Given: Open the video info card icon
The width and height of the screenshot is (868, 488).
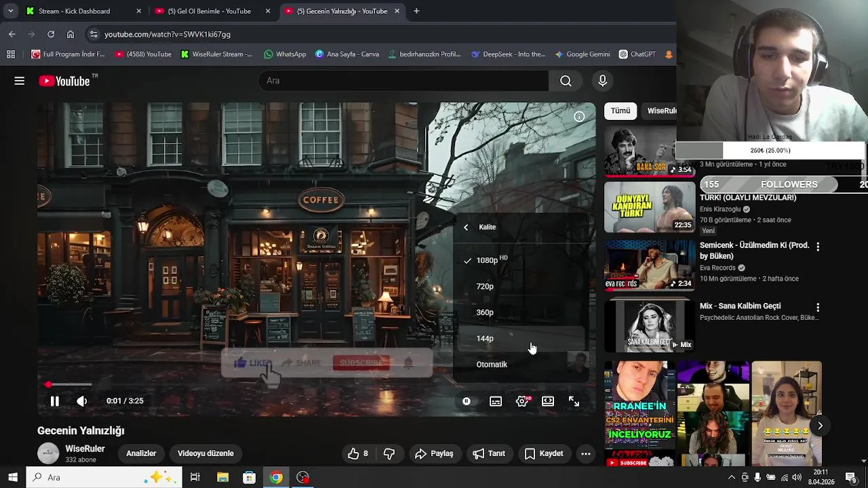Looking at the screenshot, I should [x=579, y=117].
